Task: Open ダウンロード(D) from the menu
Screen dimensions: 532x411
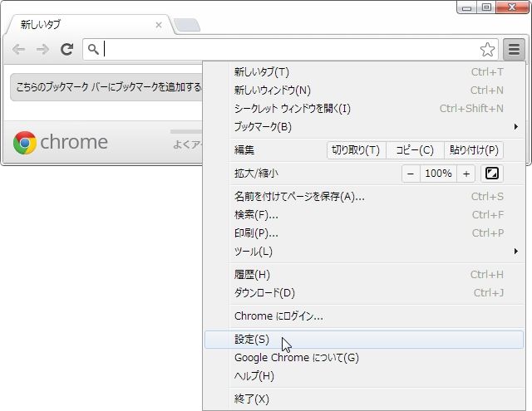Action: pos(364,293)
